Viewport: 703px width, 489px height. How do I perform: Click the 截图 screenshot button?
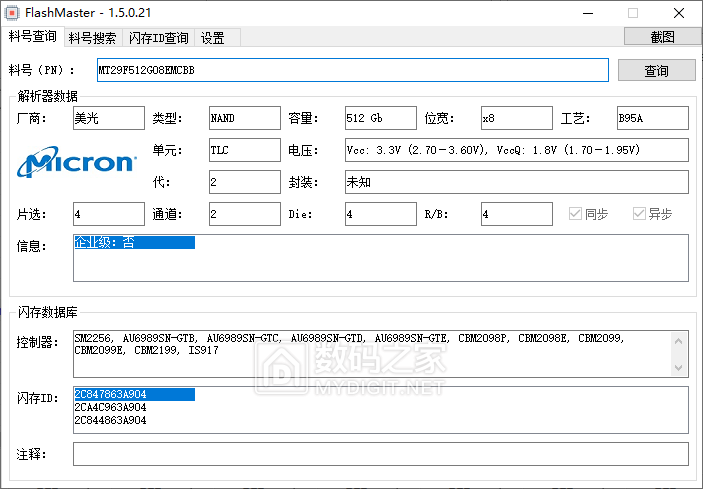[x=661, y=37]
